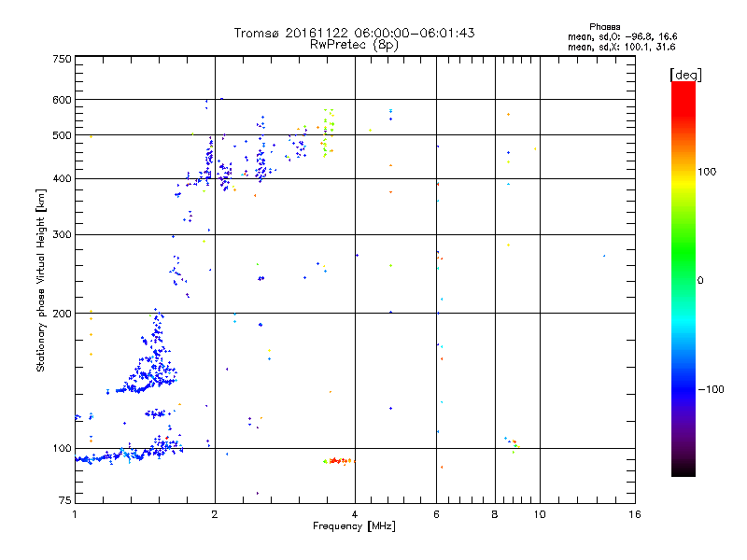Click the x-axis tick label '2'
747x560 pixels.
(x=215, y=514)
